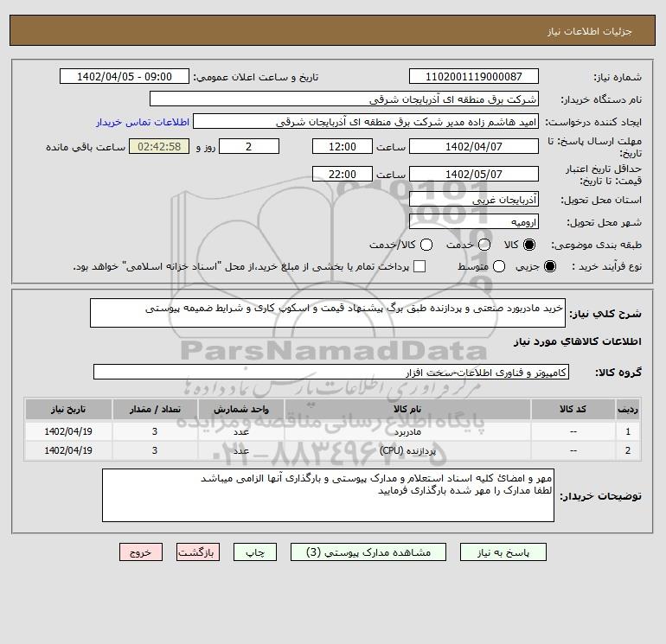This screenshot has width=666, height=644.
Task: Click the price validity date 1402/05/07
Action: click(x=474, y=174)
